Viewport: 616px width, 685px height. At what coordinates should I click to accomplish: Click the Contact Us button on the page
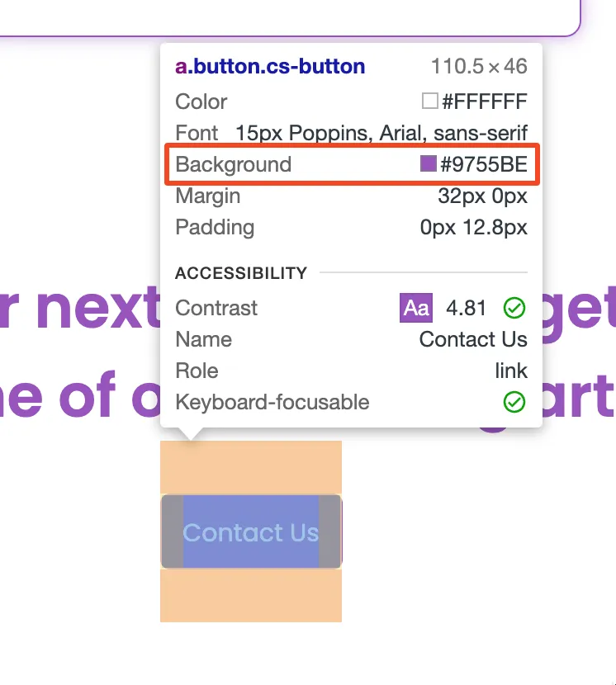[x=250, y=532]
